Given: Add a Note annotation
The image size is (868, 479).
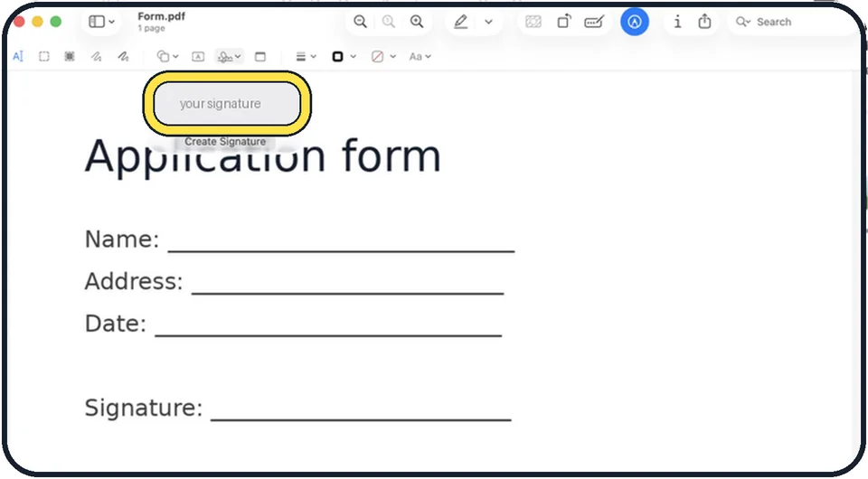Looking at the screenshot, I should 260,56.
